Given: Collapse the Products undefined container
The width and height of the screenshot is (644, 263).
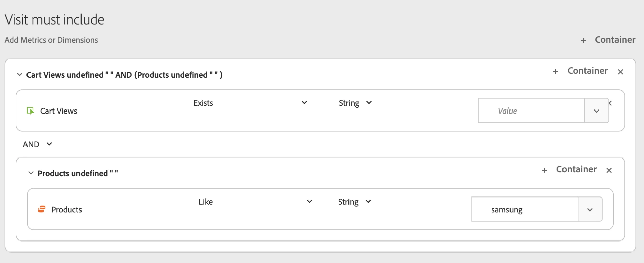Looking at the screenshot, I should [31, 173].
